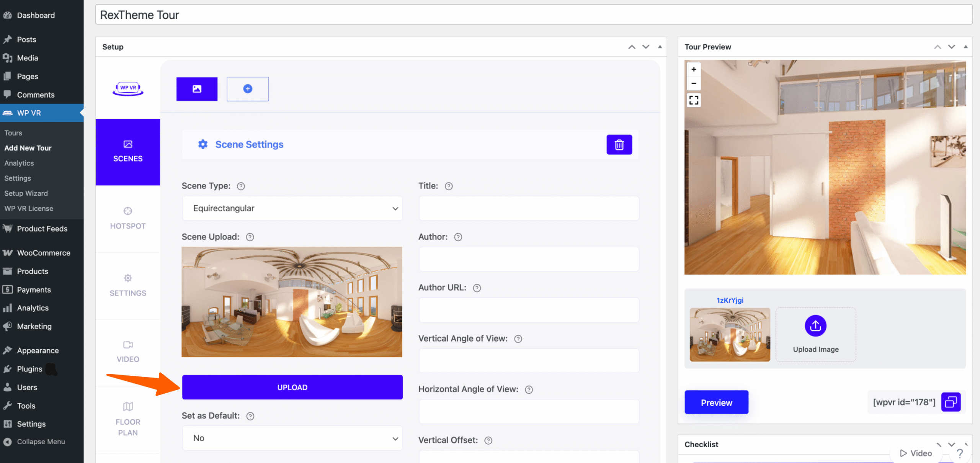Enter fullscreen in tour preview
Screen dimensions: 980x463
[694, 100]
